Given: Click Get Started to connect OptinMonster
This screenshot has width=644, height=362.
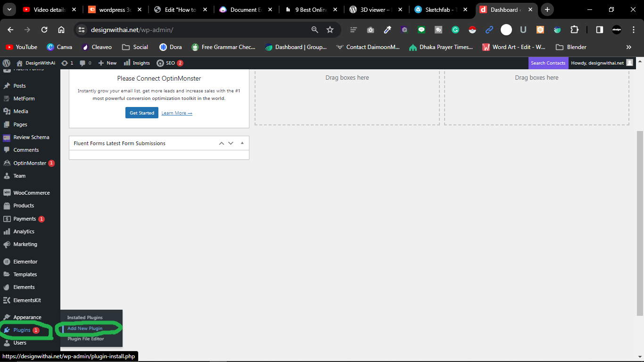Looking at the screenshot, I should 141,113.
